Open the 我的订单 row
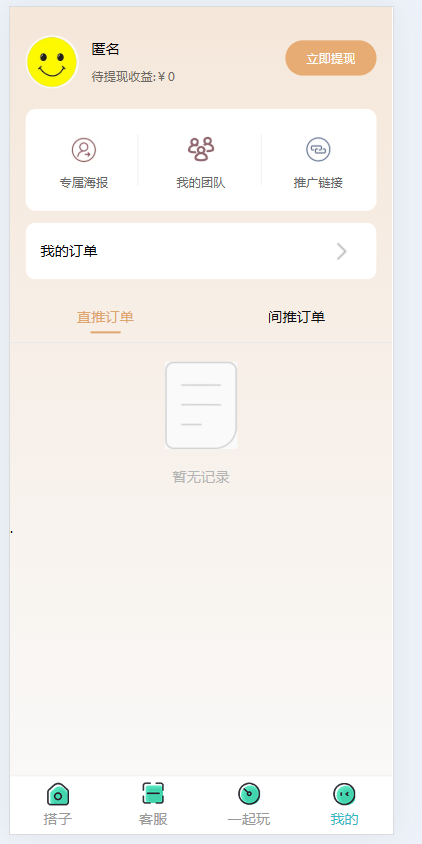422x844 pixels. (201, 251)
